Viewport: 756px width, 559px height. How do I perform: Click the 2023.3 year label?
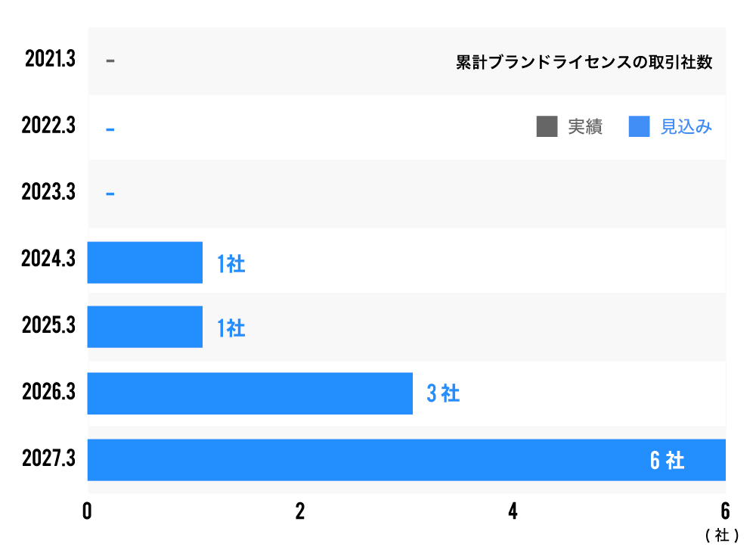coord(50,192)
